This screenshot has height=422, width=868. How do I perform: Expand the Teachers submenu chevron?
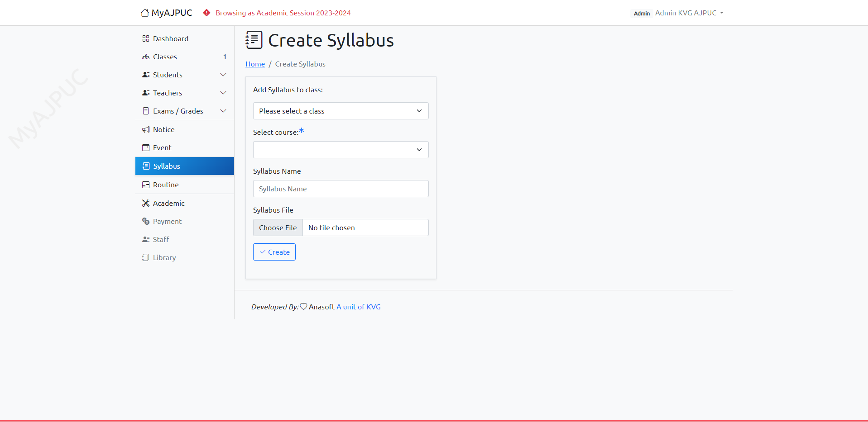pyautogui.click(x=223, y=93)
